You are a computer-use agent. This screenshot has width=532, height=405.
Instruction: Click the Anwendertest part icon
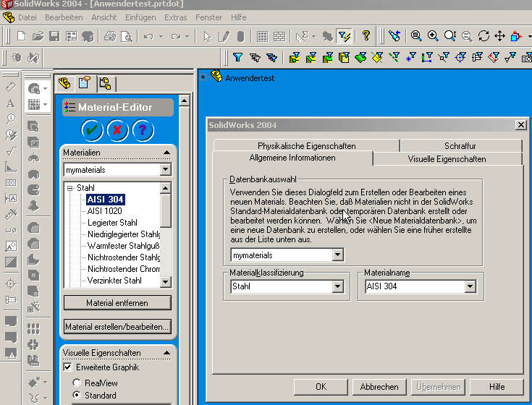coord(216,76)
